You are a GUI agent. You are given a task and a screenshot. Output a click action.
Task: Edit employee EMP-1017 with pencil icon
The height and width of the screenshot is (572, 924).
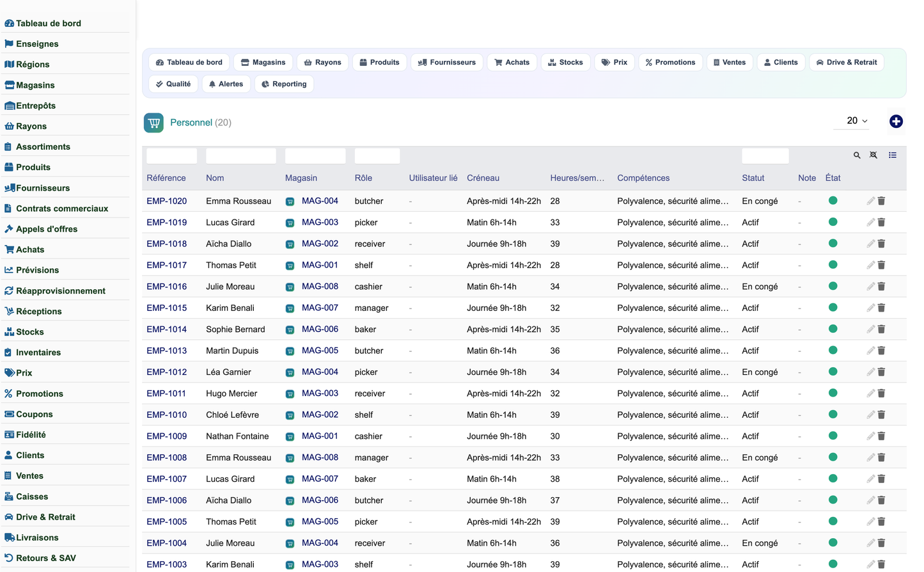(x=870, y=265)
